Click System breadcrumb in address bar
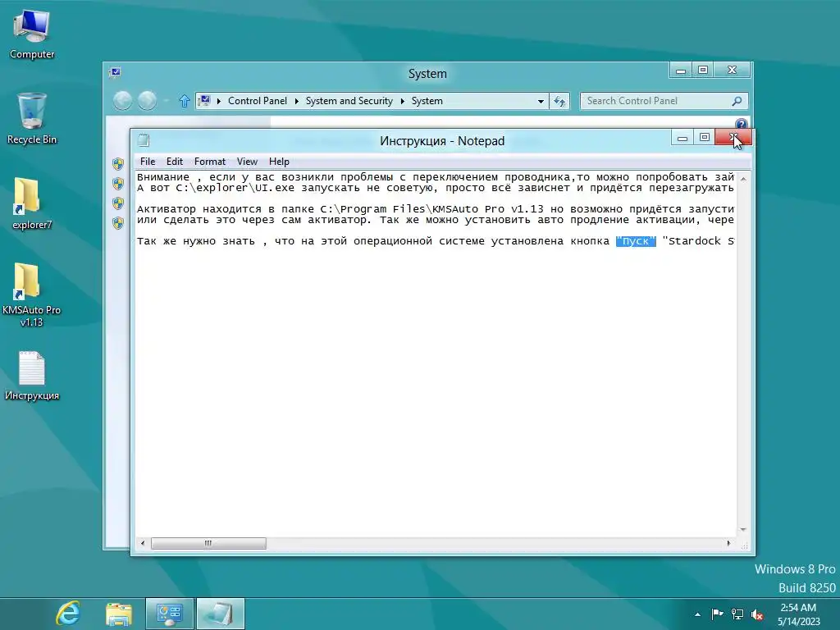 (x=427, y=101)
